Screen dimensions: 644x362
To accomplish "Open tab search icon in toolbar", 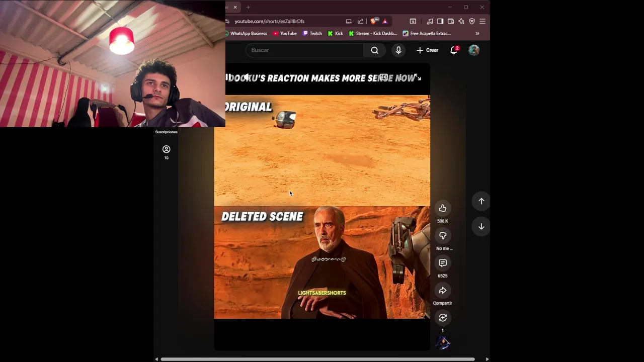I will (x=413, y=21).
